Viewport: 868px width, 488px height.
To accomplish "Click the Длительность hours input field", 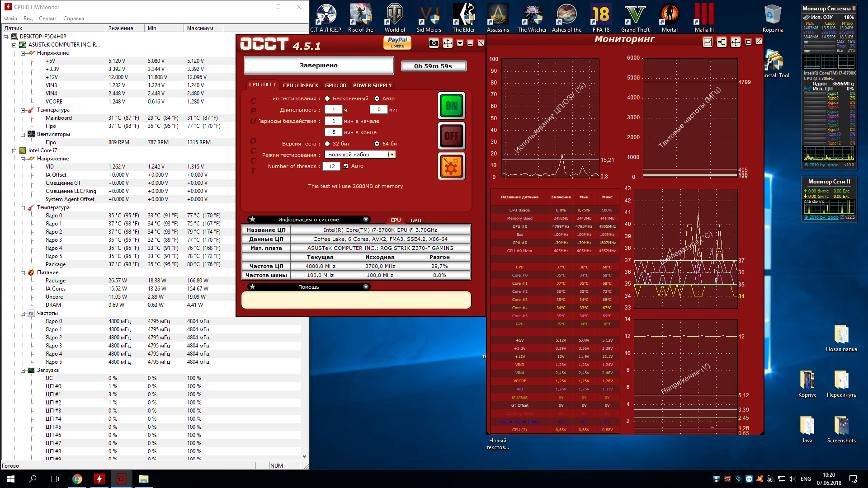I will coord(334,110).
